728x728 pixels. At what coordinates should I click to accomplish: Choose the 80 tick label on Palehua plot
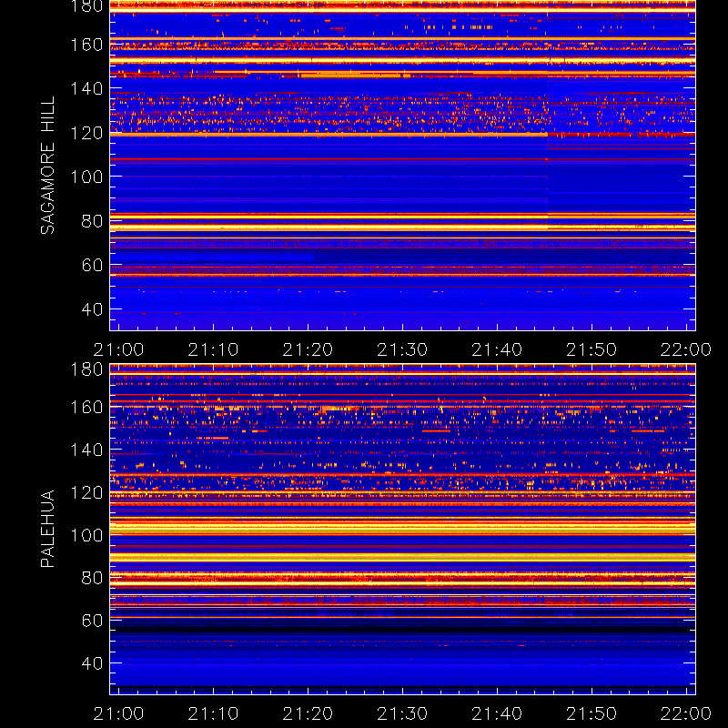pos(92,578)
